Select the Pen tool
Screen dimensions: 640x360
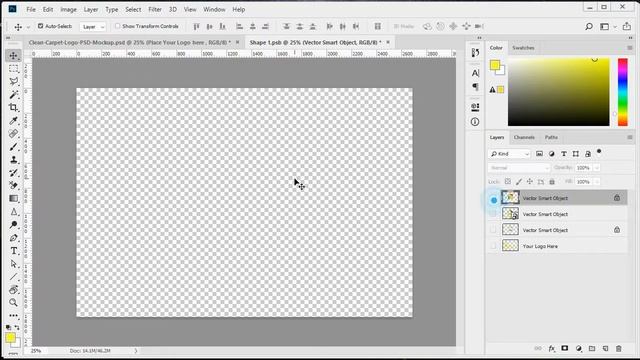coord(13,238)
